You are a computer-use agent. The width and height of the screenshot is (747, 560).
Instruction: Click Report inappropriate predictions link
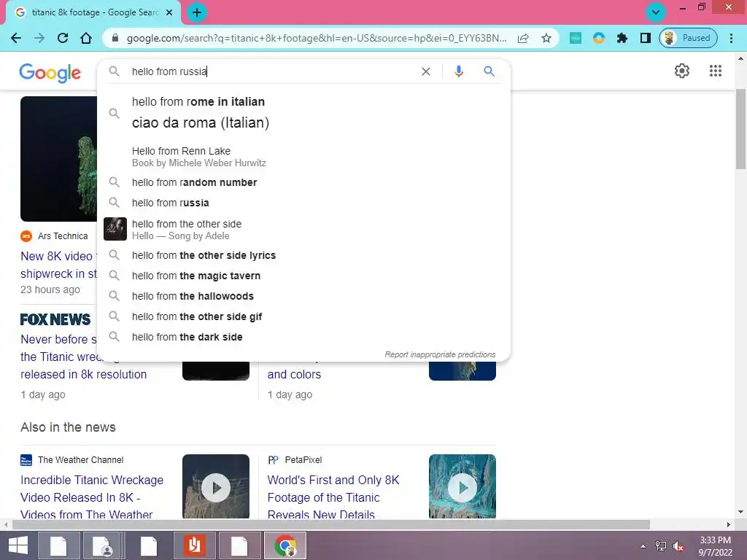[x=440, y=355]
